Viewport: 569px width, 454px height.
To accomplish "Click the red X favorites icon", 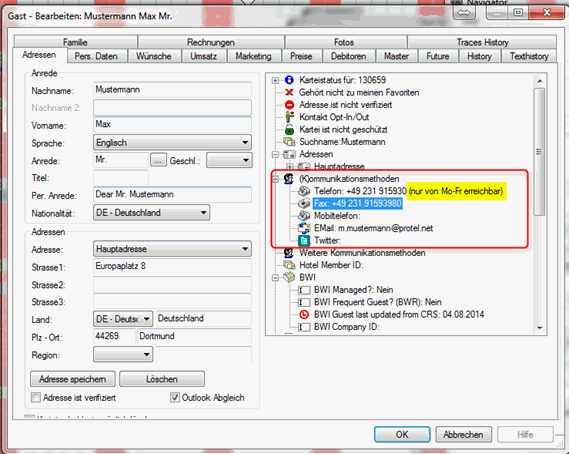I will [289, 92].
